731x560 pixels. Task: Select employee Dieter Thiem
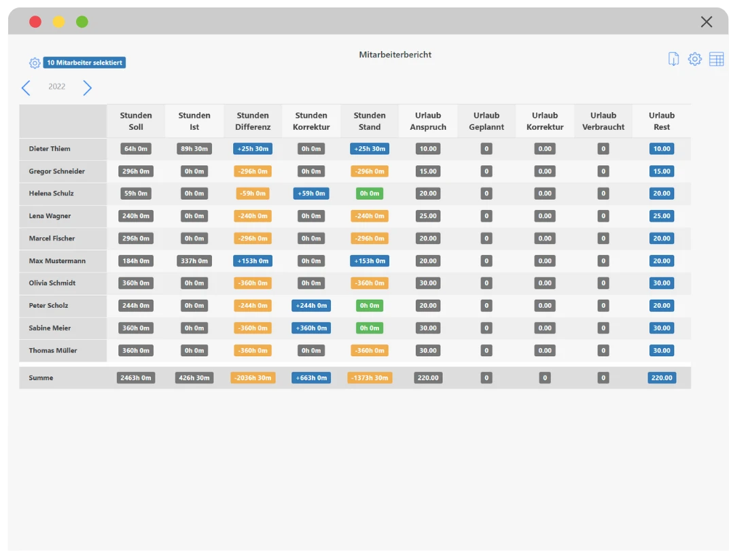50,149
